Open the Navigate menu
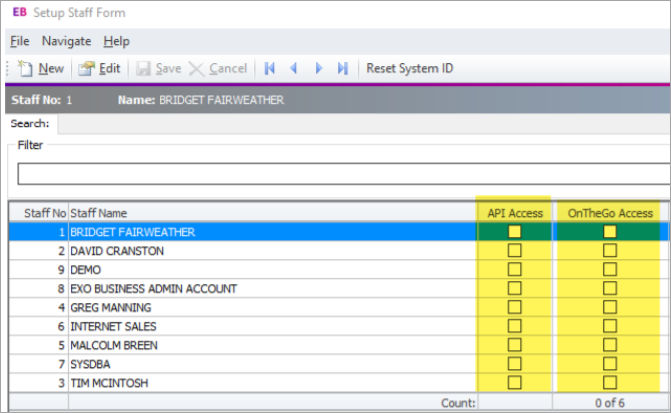 [x=66, y=41]
